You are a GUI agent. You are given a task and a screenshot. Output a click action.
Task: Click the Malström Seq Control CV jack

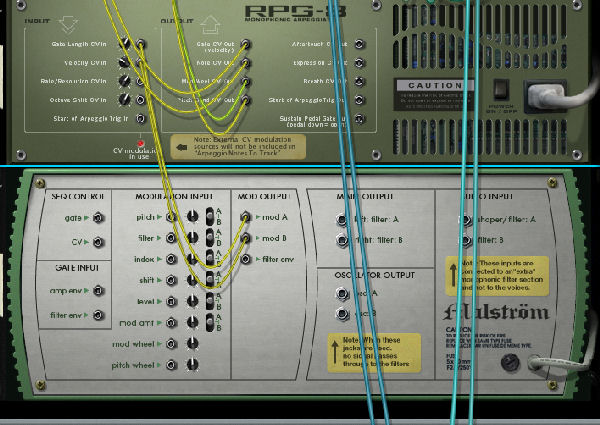coord(98,242)
